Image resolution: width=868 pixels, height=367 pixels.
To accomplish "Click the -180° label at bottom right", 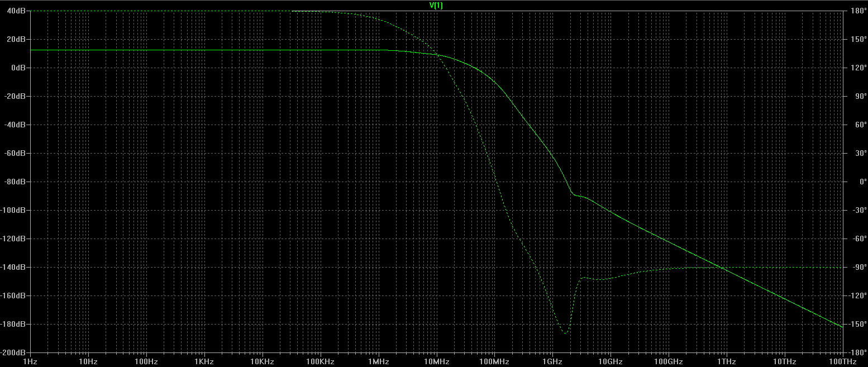I will [855, 353].
